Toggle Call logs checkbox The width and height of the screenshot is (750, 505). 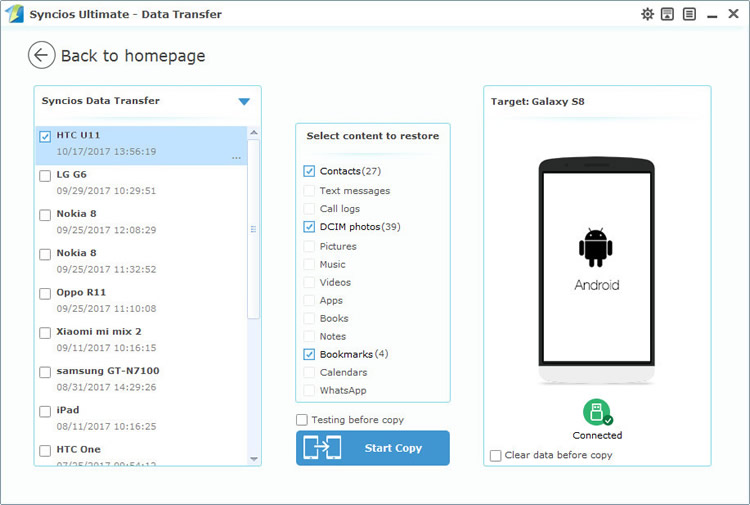click(x=309, y=209)
